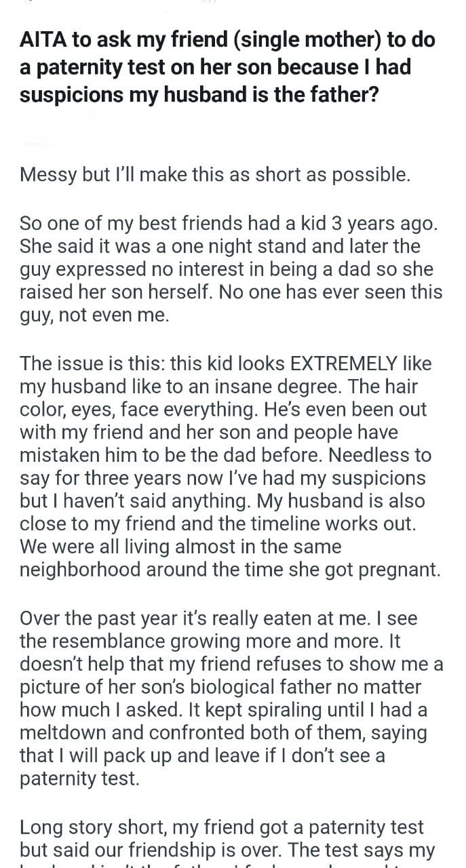
Task: Click the text 'suspicions my husband is the father?'
Action: (x=199, y=95)
